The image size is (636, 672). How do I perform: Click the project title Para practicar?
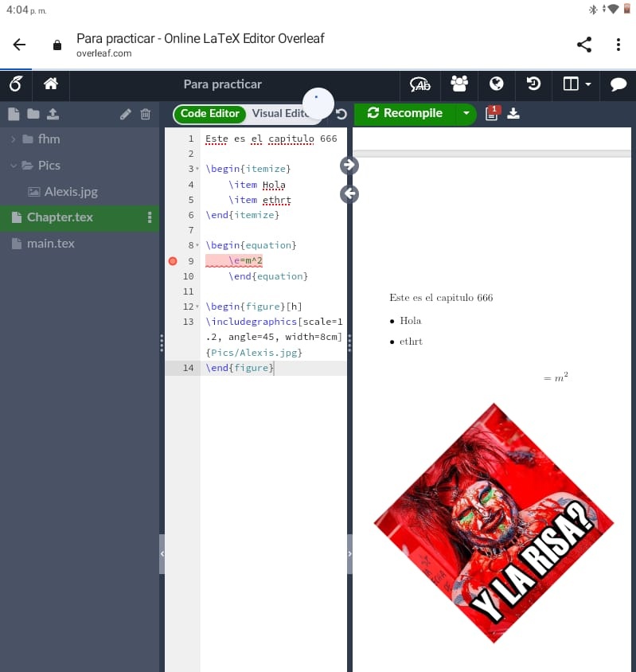(x=222, y=84)
